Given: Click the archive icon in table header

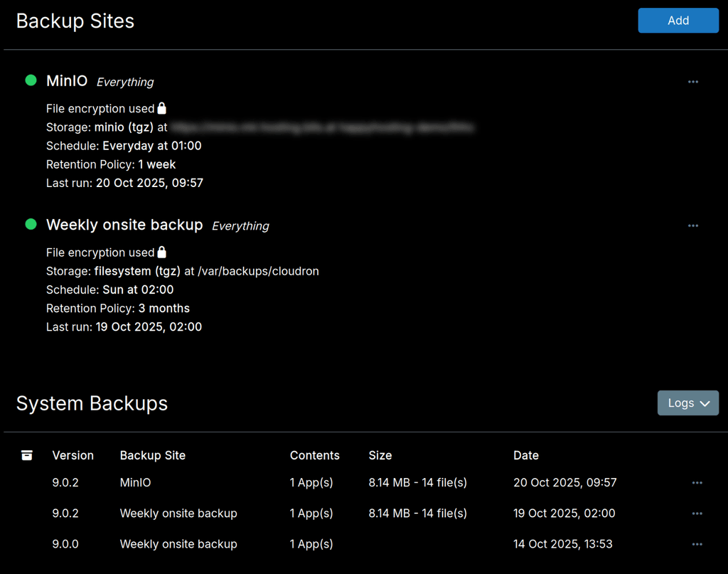Looking at the screenshot, I should [27, 455].
